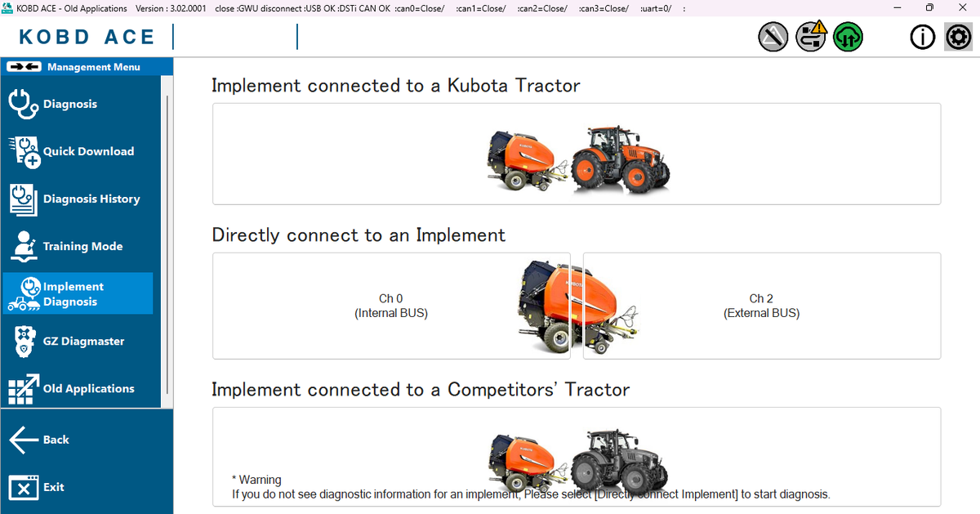Select Implement connected to Competitors' Tractor panel
This screenshot has height=514, width=980.
(x=577, y=457)
